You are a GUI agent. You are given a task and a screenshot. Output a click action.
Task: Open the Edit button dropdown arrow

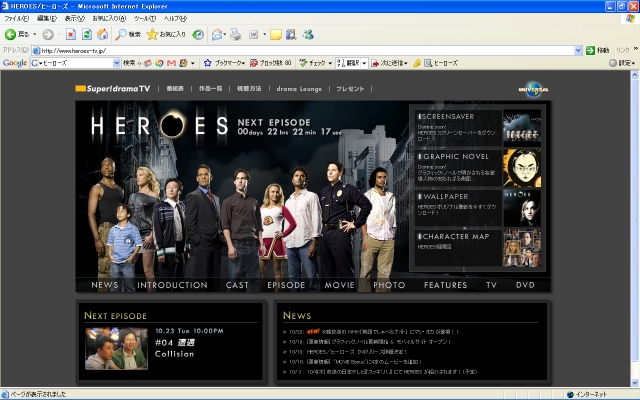click(264, 35)
